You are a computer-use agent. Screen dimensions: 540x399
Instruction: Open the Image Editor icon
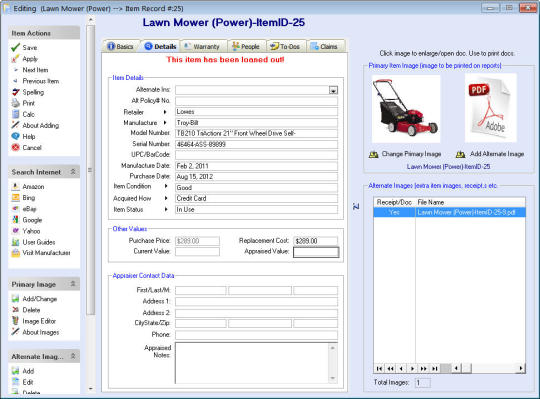click(x=15, y=321)
